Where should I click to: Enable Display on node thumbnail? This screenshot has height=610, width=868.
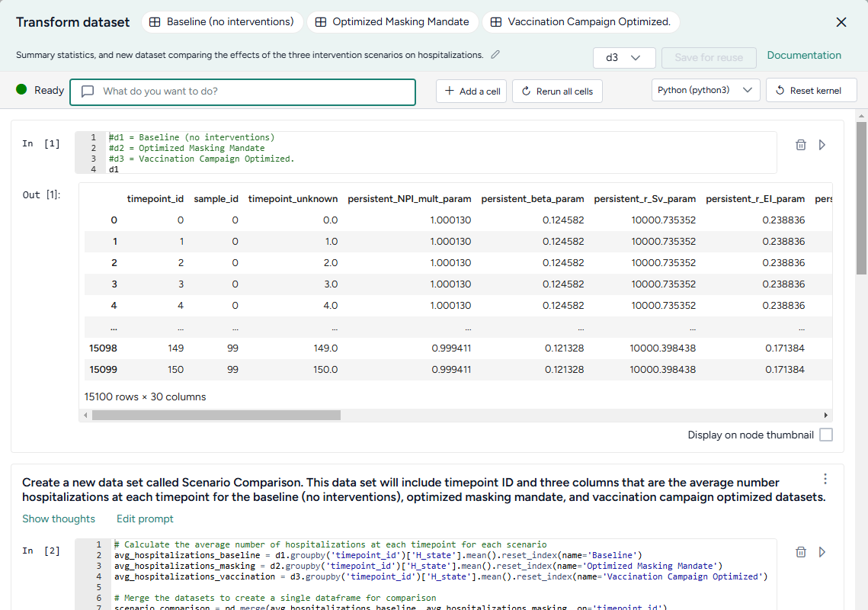[x=825, y=433]
